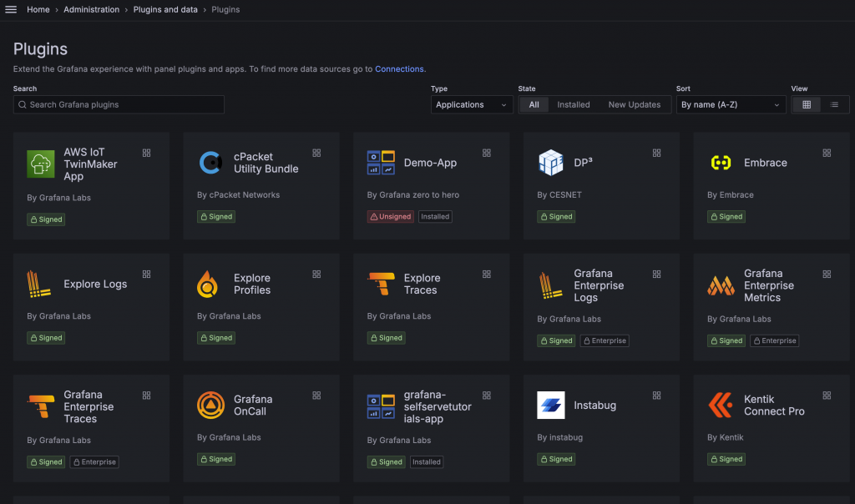The image size is (855, 504).
Task: Open the Demo-App plugin title
Action: point(430,163)
